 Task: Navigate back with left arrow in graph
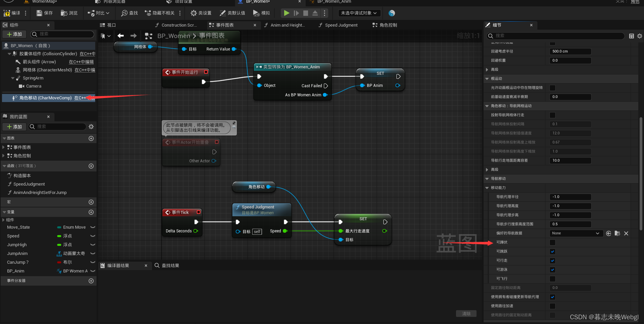pos(121,36)
